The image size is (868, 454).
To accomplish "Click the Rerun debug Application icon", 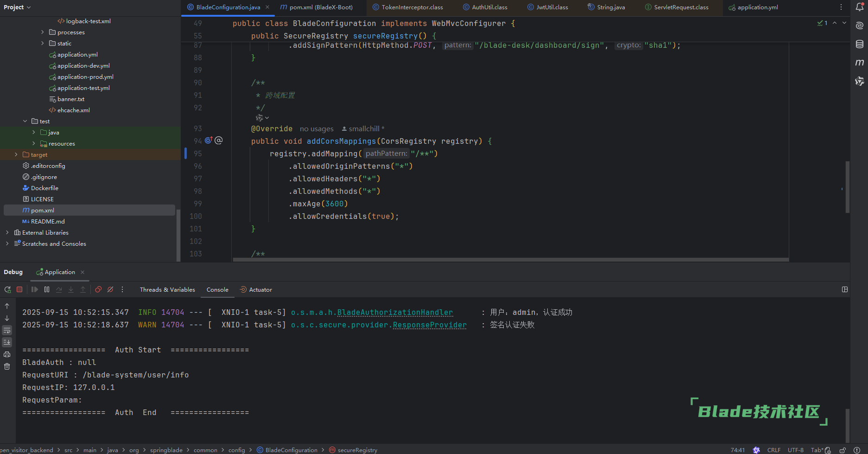I will coord(7,289).
